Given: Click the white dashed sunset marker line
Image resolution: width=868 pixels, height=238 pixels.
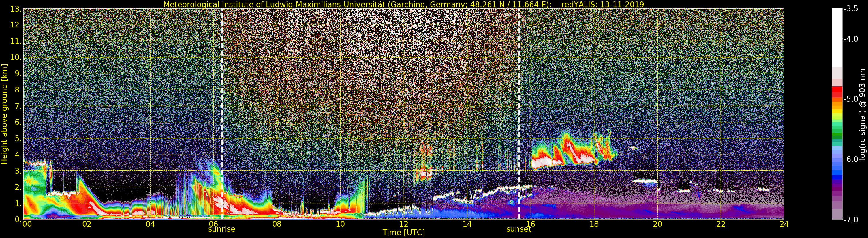Looking at the screenshot, I should pyautogui.click(x=519, y=114).
